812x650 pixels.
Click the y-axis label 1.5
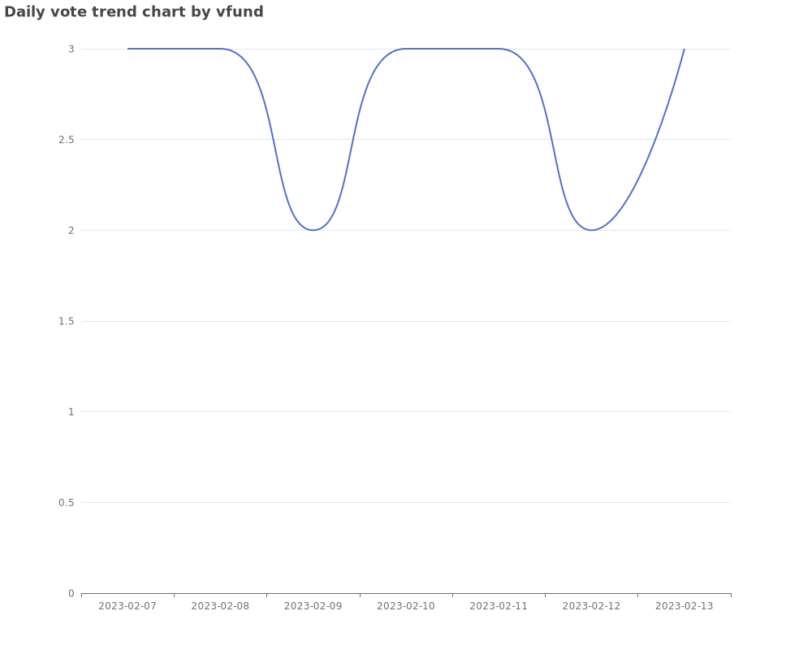[x=67, y=322]
